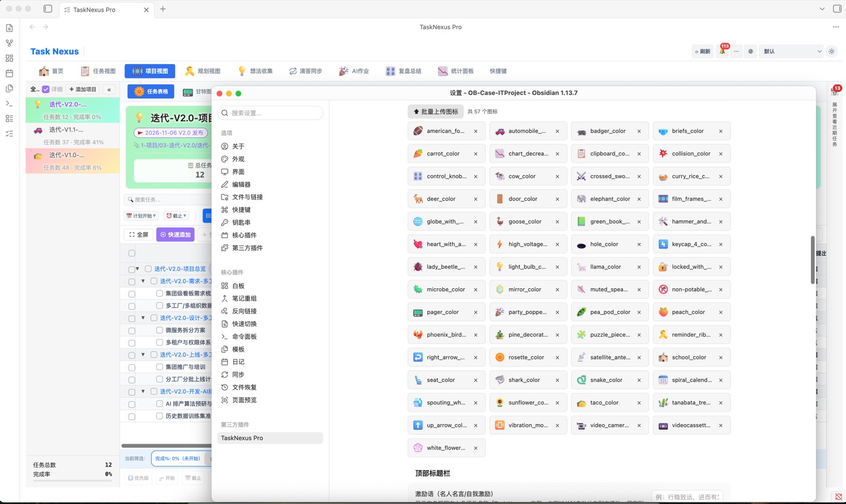Image resolution: width=846 pixels, height=504 pixels.
Task: Remove the american_football icon entry
Action: (476, 131)
